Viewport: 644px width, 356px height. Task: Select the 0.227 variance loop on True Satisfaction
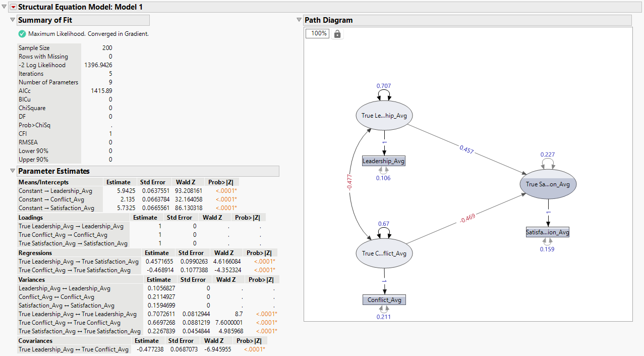(548, 162)
